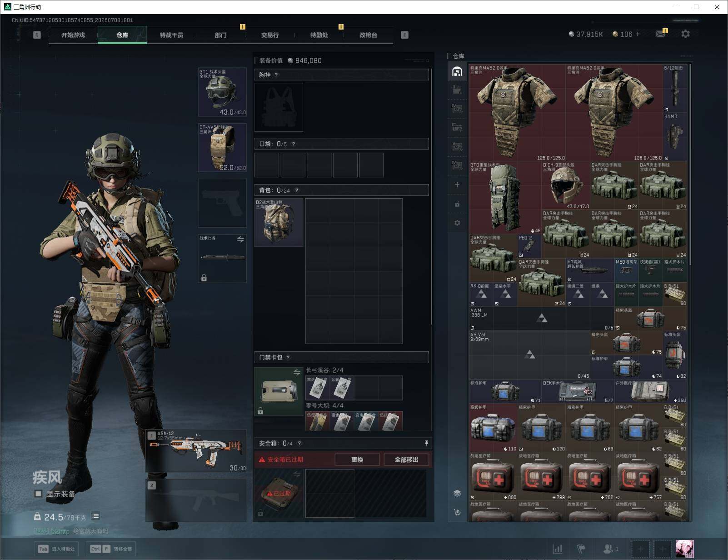Switch to the 交易行 tab
This screenshot has width=728, height=560.
[x=270, y=35]
